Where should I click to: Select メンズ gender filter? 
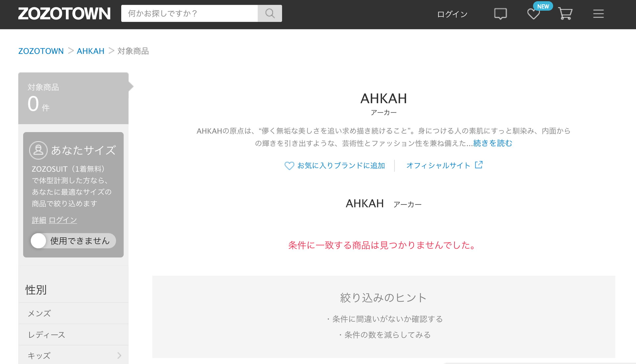[73, 313]
